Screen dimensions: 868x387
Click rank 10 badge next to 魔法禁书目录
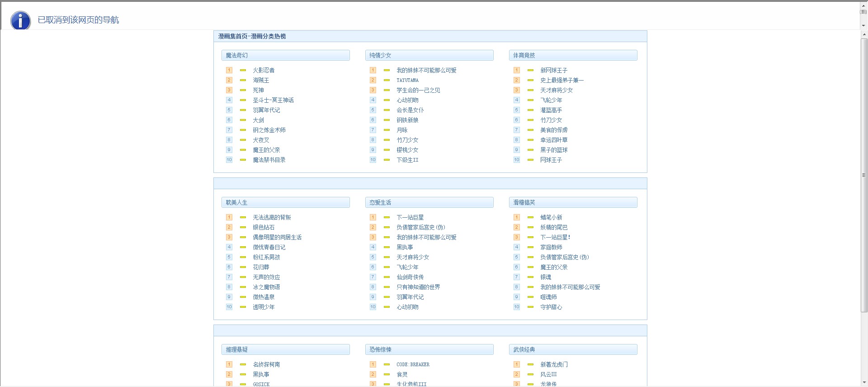tap(229, 160)
